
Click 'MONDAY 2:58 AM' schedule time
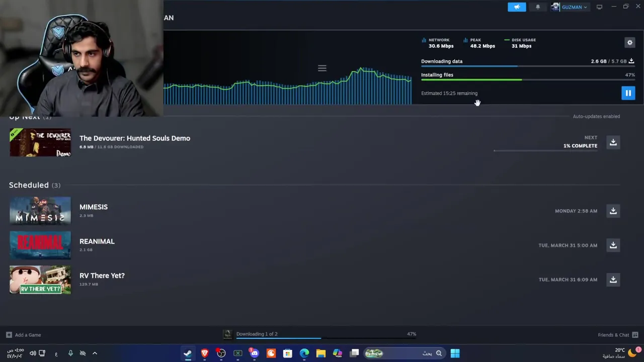tap(576, 211)
